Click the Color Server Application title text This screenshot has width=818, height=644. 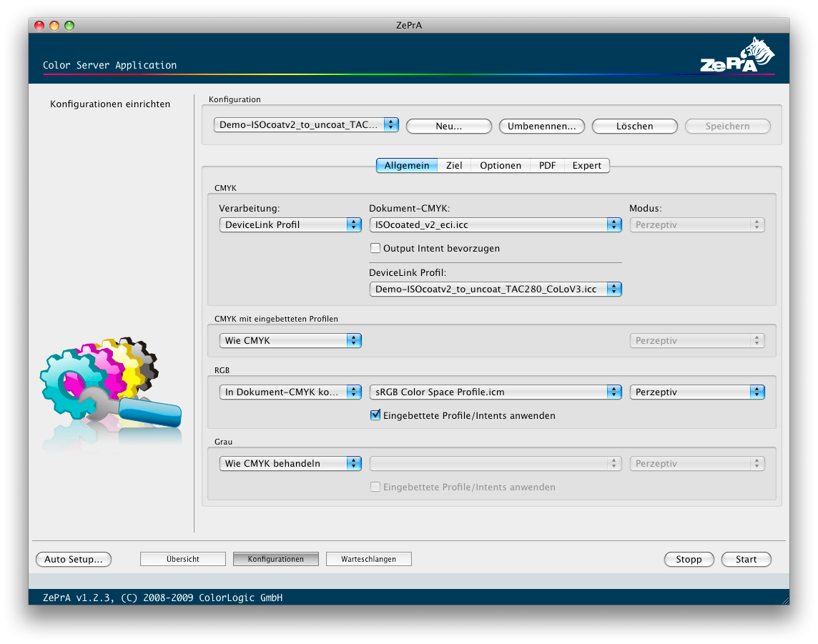(x=109, y=65)
